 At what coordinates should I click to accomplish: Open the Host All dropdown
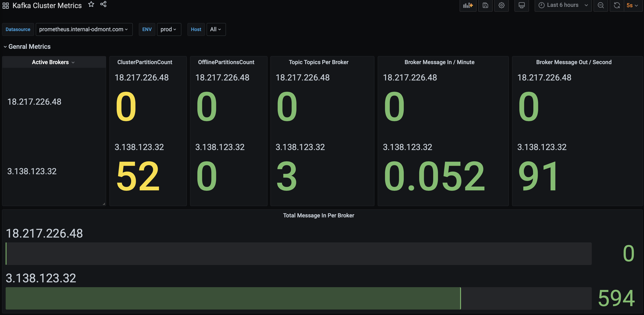[x=216, y=29]
